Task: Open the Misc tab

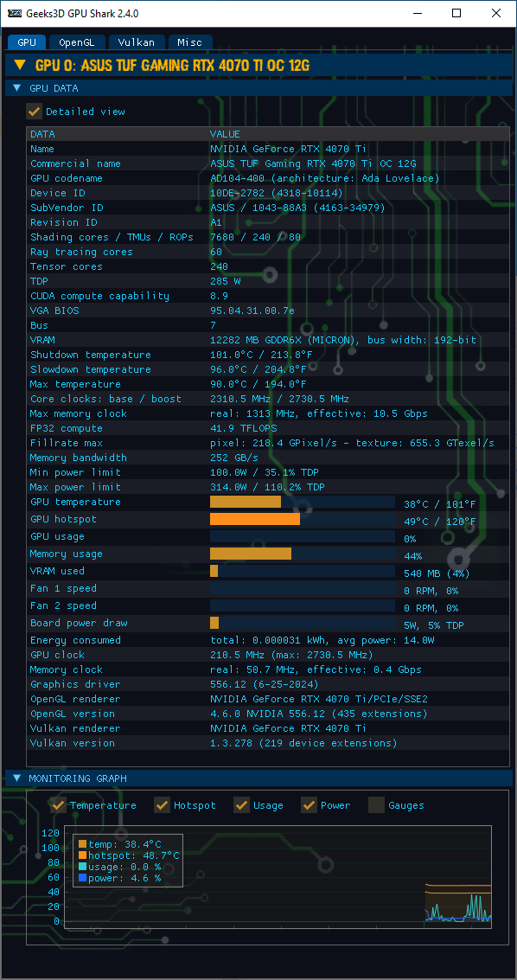Action: click(190, 42)
